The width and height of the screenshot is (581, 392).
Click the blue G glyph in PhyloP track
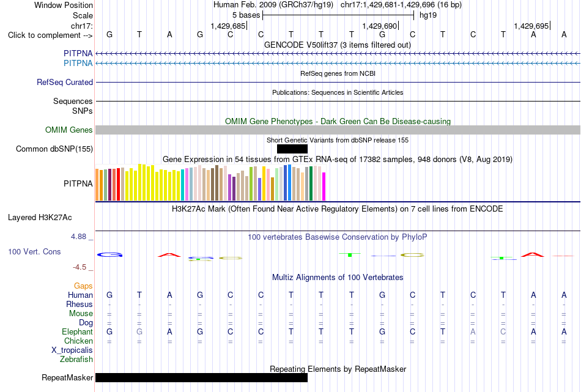109,254
